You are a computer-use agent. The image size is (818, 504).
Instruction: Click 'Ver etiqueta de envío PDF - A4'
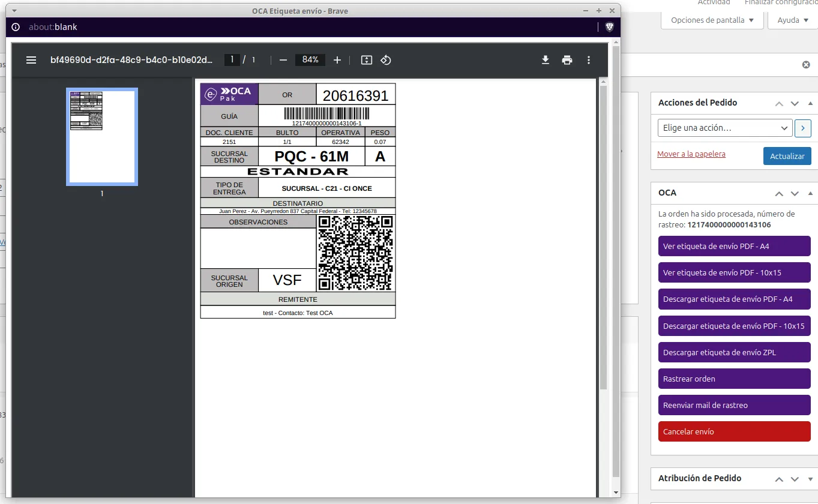tap(734, 246)
